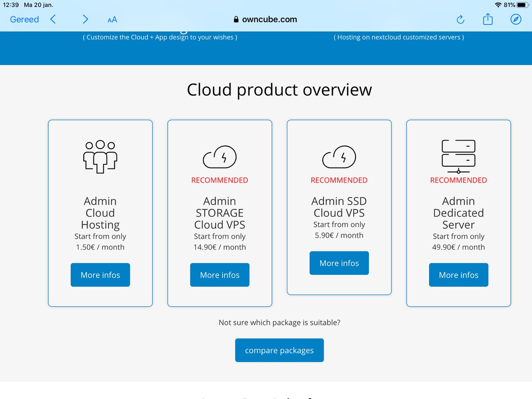Viewport: 532px width, 399px height.
Task: Click 'Not sure which package is suitable?' text
Action: click(x=279, y=322)
